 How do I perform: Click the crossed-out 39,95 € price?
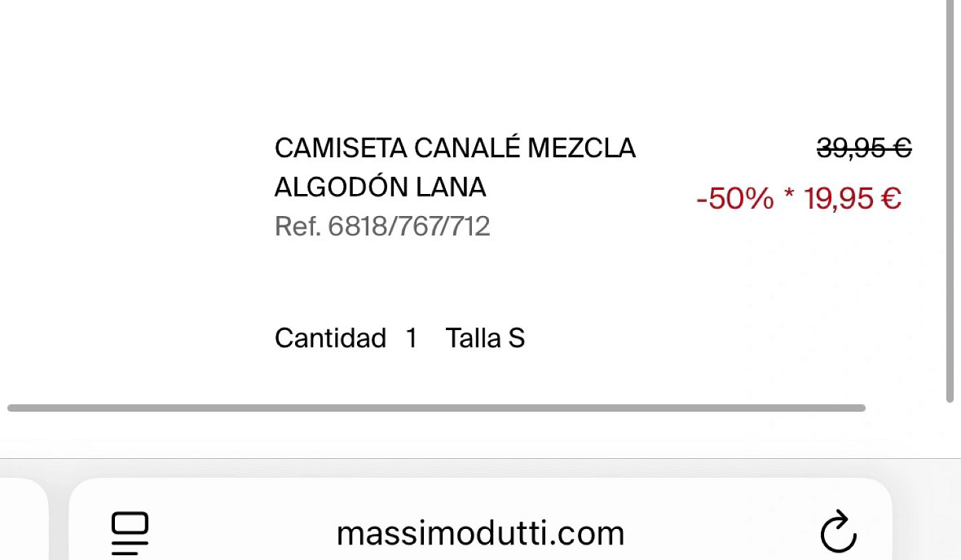click(x=863, y=148)
